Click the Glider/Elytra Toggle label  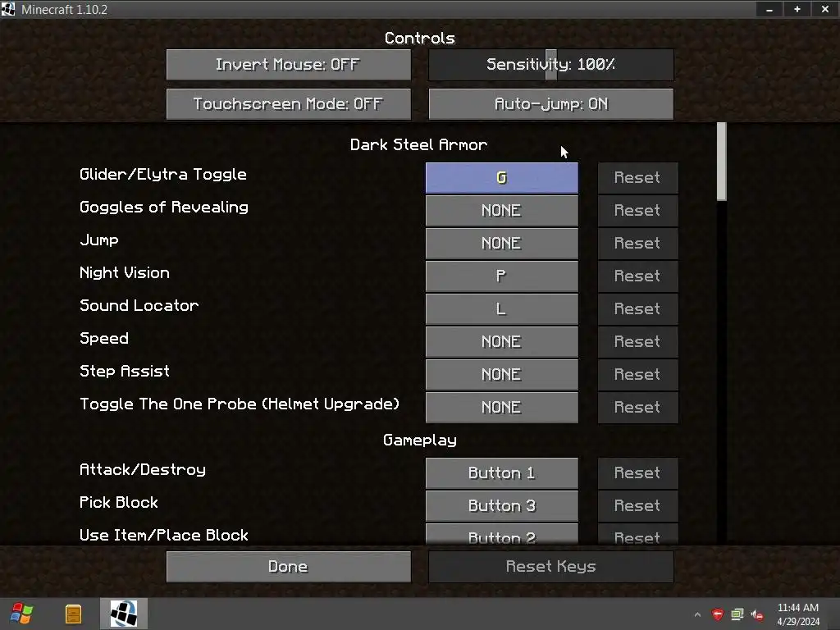[163, 175]
